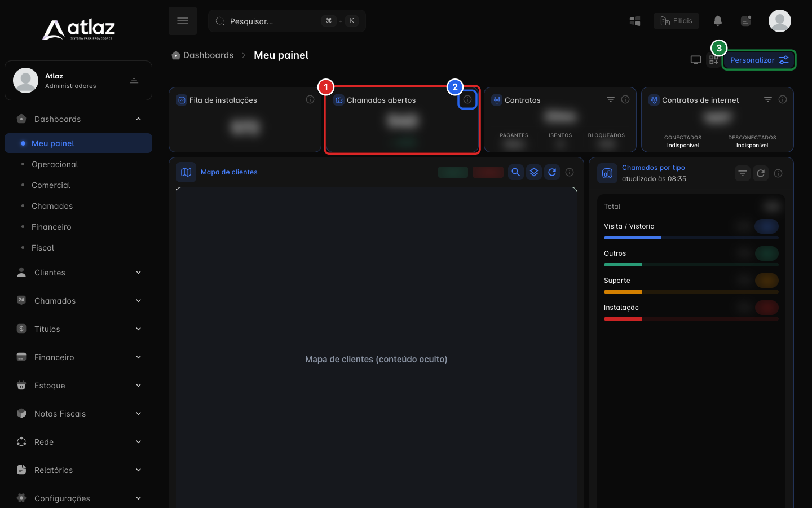Show info for Contratos card
The width and height of the screenshot is (812, 508).
tap(625, 99)
